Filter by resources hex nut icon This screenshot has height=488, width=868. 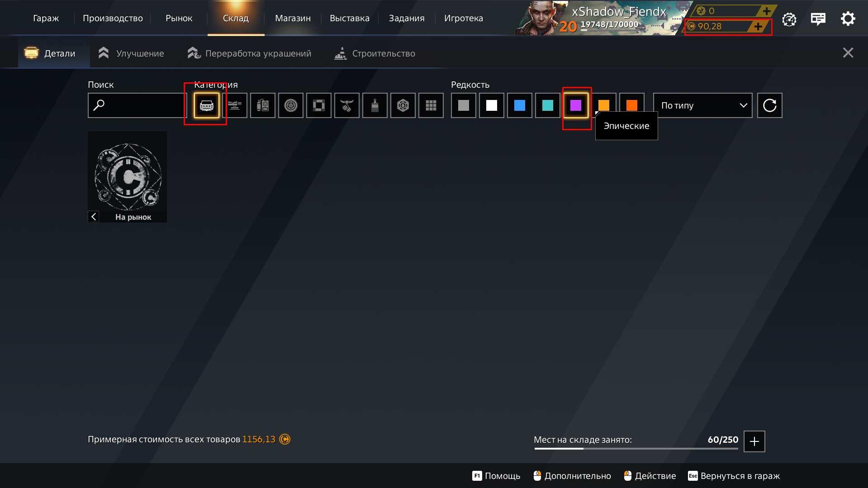(403, 105)
